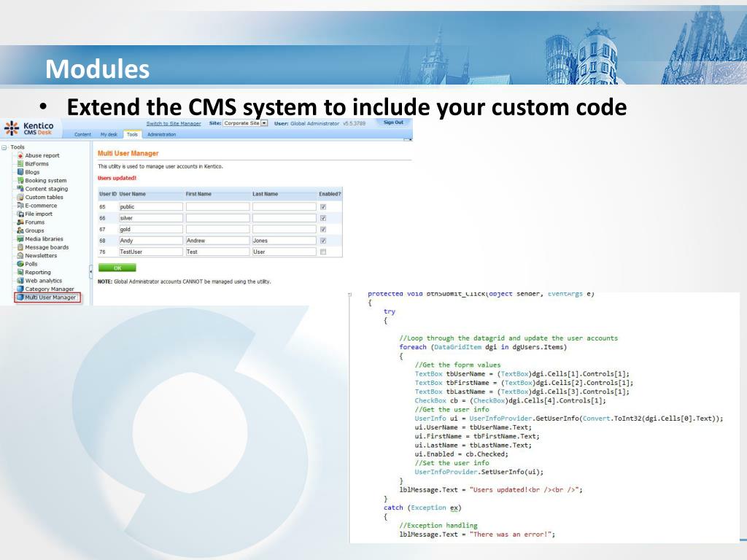The width and height of the screenshot is (747, 560).
Task: Click the Last Name column header
Action: [266, 194]
